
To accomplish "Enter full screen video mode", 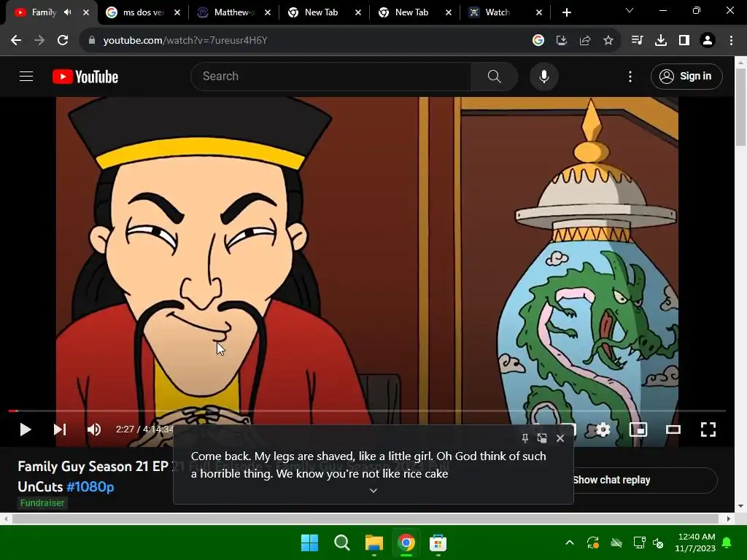I will [x=708, y=429].
